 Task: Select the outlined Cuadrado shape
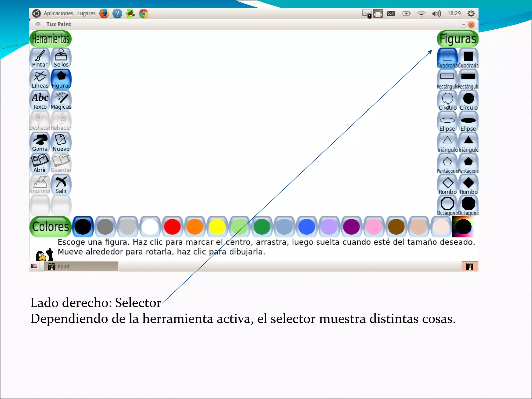pyautogui.click(x=447, y=58)
